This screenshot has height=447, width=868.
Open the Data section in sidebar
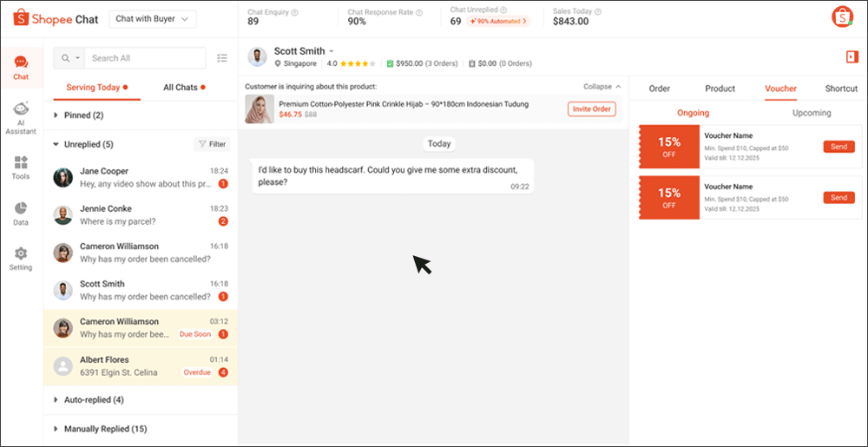coord(21,214)
